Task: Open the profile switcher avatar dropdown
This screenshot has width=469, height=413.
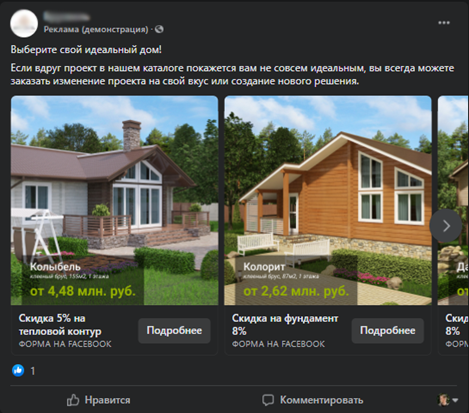Action: tap(448, 400)
